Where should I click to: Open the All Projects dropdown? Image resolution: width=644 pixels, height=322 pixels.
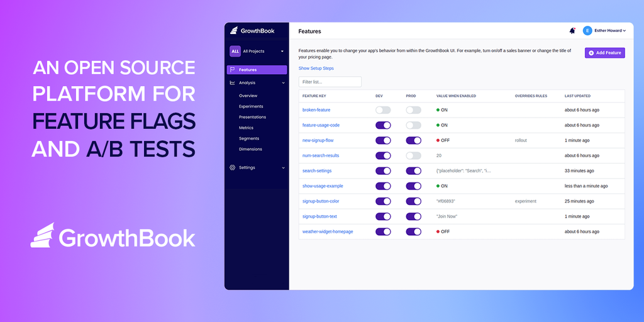(257, 52)
